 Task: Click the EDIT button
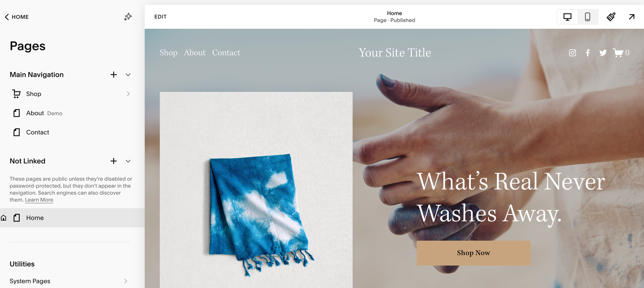[160, 17]
